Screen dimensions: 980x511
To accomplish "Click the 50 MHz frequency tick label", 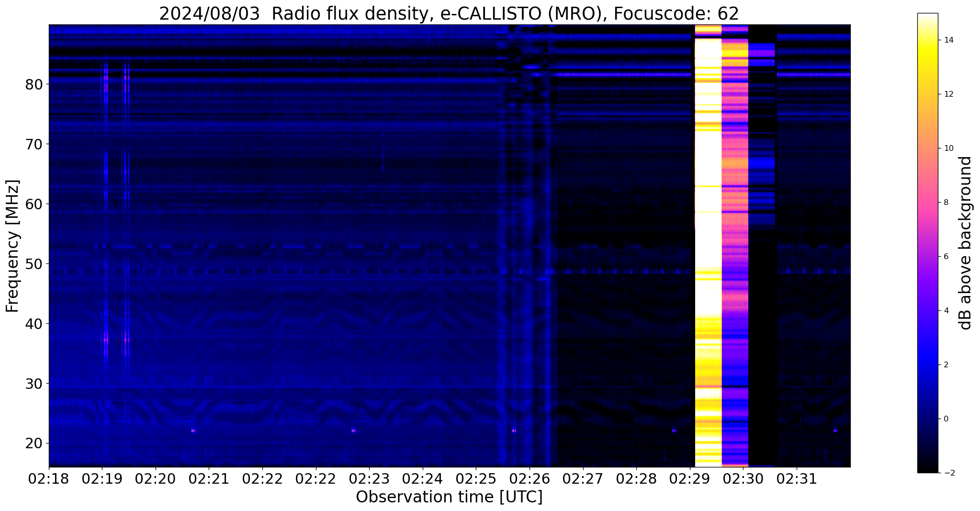I will tap(34, 264).
